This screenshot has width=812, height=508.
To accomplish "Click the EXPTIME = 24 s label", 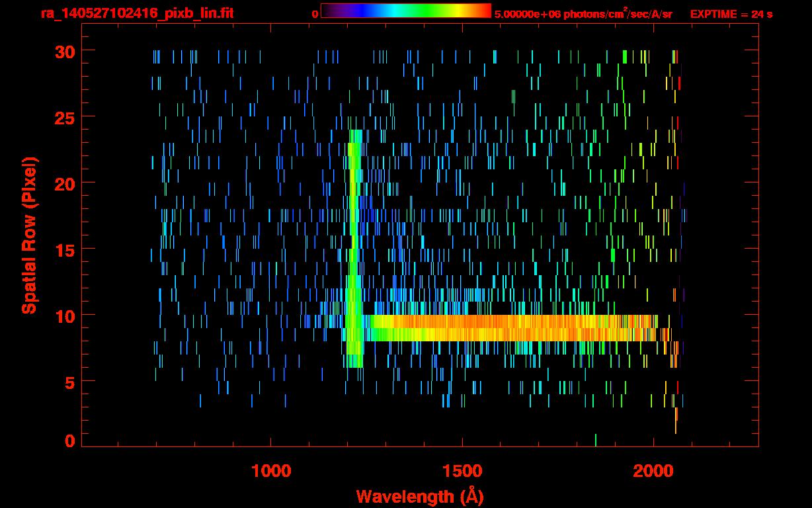I will (731, 14).
